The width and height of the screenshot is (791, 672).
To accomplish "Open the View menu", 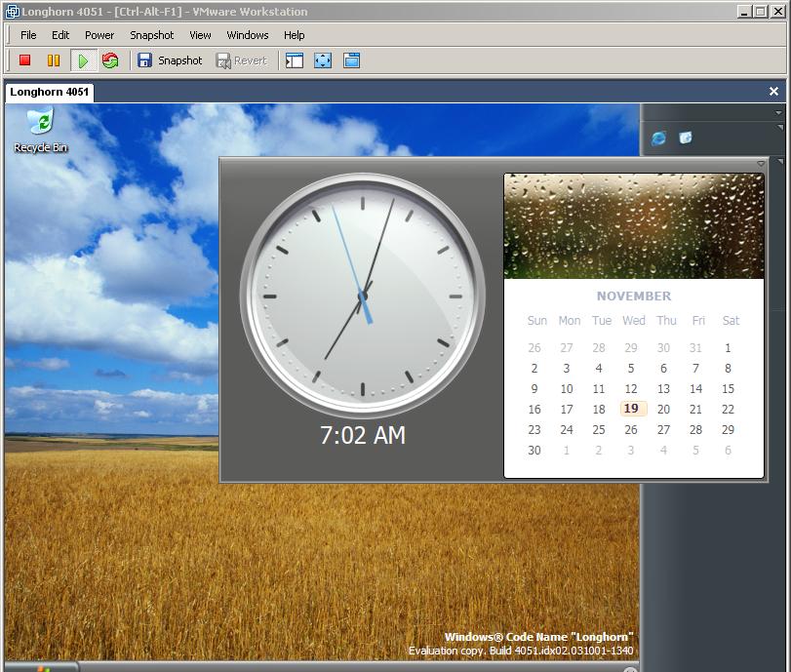I will click(200, 35).
